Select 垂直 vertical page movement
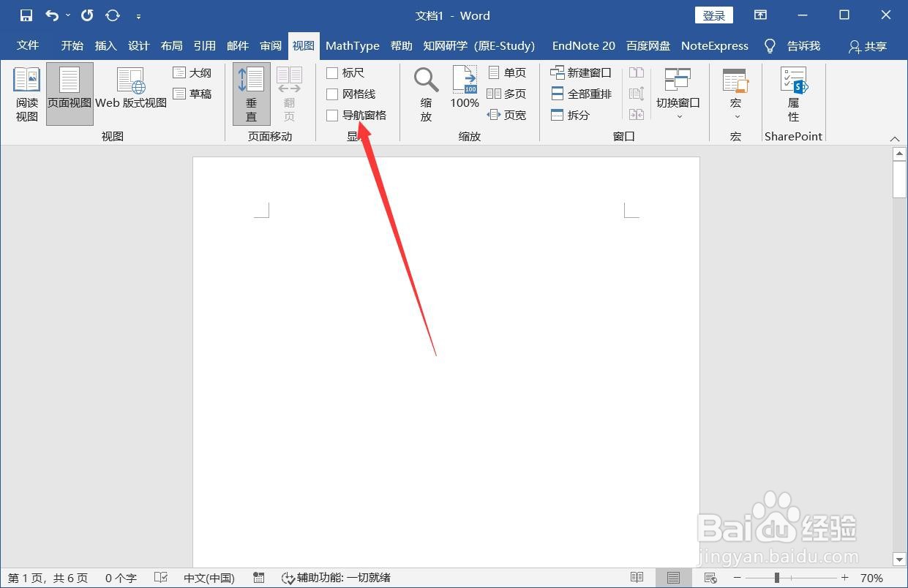Viewport: 908px width, 588px height. (x=252, y=94)
